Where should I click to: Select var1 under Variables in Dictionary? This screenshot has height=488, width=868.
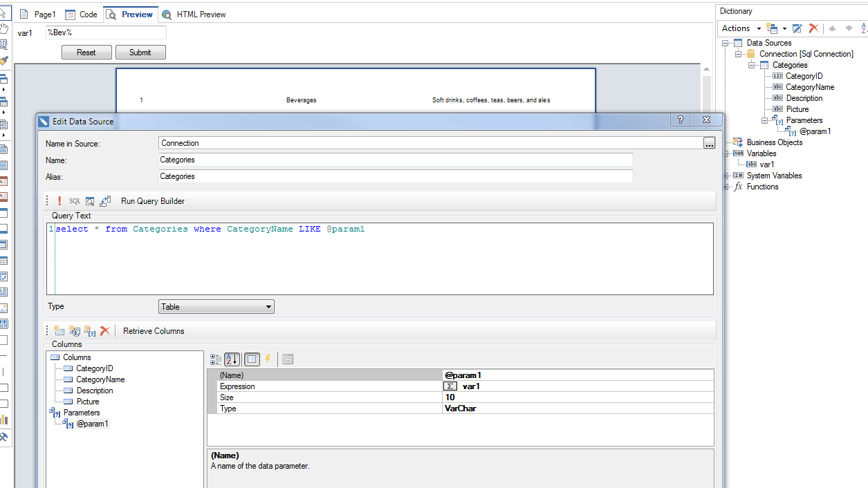pos(767,165)
